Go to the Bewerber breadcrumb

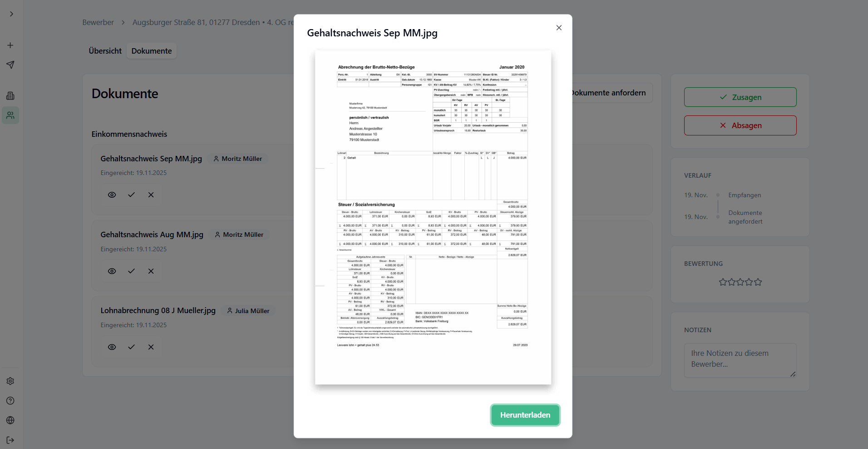(98, 22)
